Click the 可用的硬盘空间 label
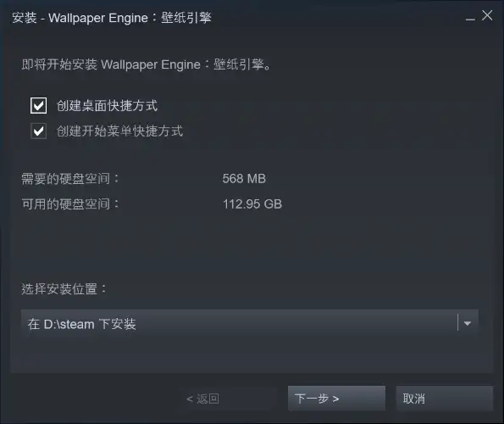This screenshot has width=504, height=424. click(x=70, y=204)
